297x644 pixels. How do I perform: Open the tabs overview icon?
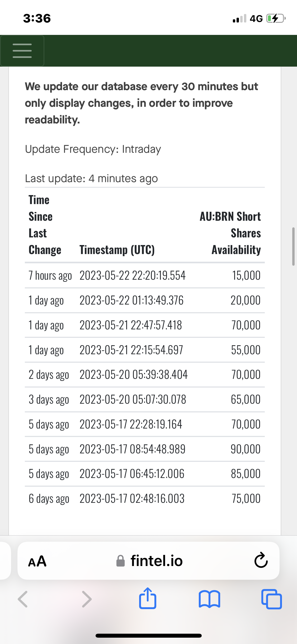pos(271,599)
